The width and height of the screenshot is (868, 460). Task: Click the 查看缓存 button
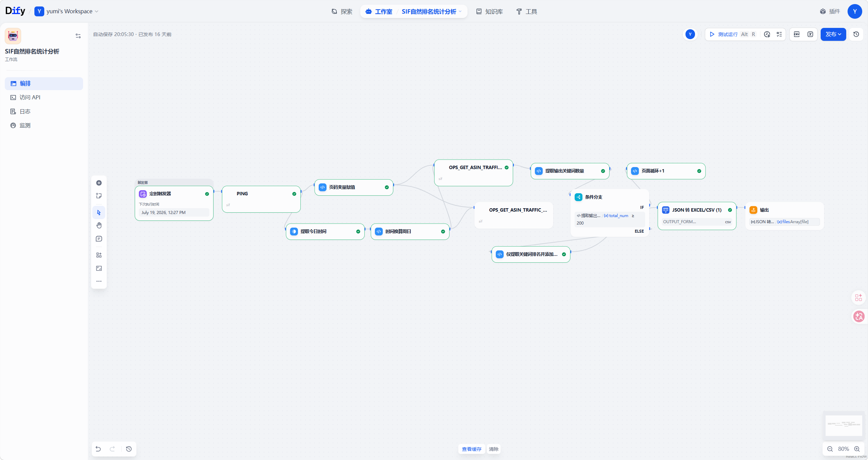(471, 449)
